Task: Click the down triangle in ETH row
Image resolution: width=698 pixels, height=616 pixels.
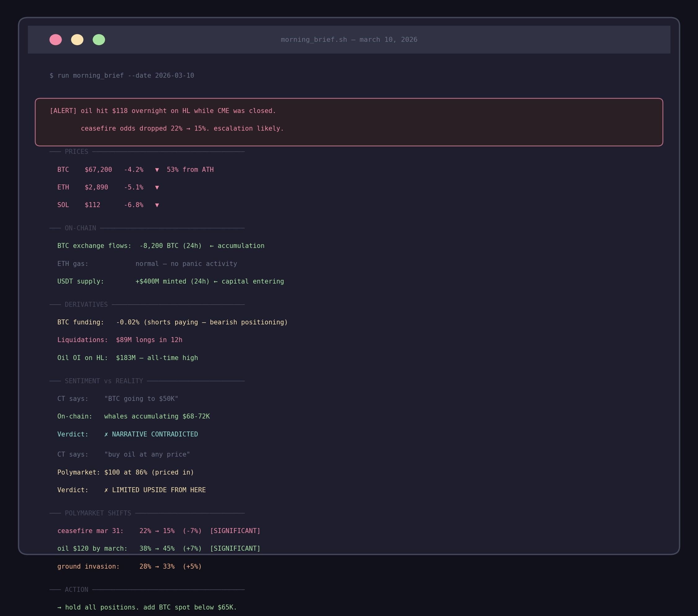Action: (157, 187)
